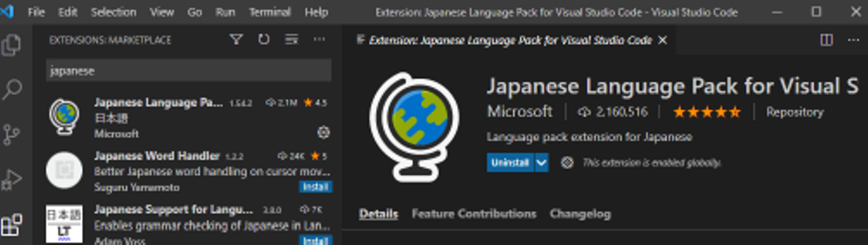This screenshot has width=868, height=245.
Task: Close the Japanese Language Pack extension tab
Action: [x=662, y=40]
